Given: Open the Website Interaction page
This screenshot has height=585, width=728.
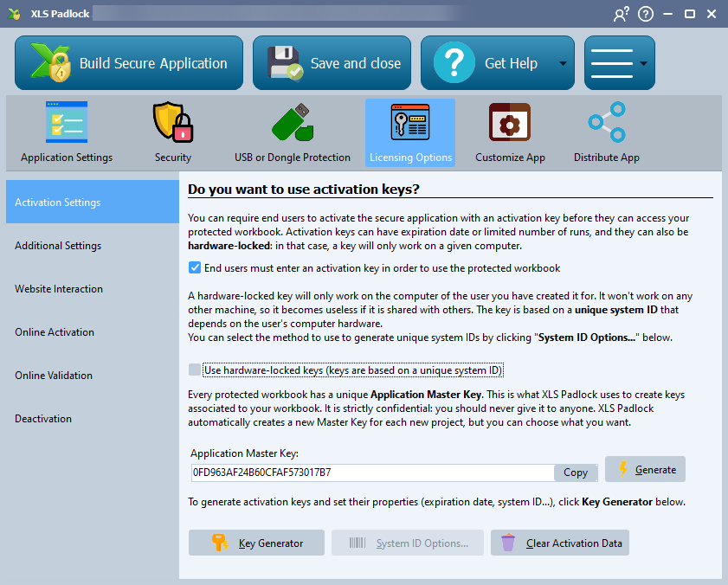Looking at the screenshot, I should 59,289.
